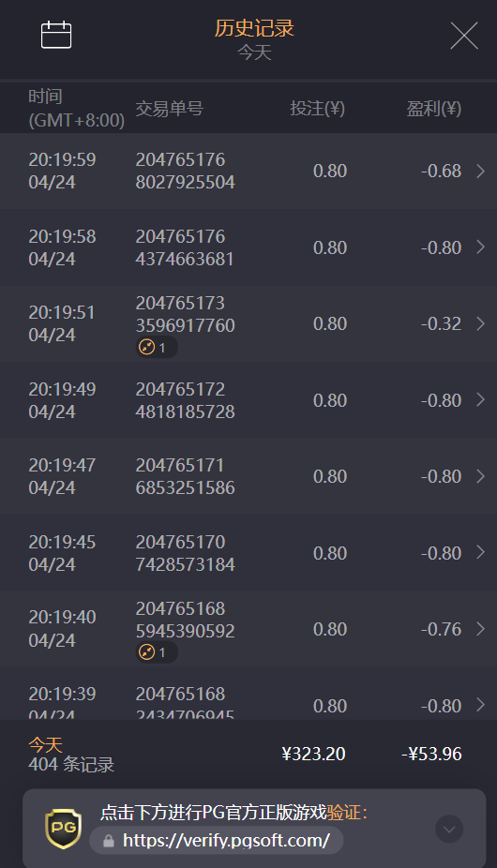Click the free spin badge under 5945390592
Image resolution: width=497 pixels, height=868 pixels.
tap(157, 652)
